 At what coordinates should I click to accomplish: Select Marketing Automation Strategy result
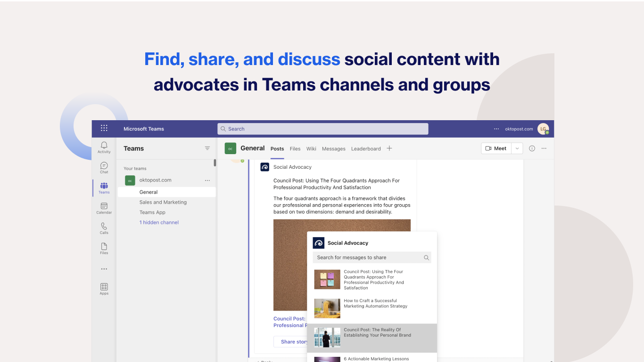pos(372,308)
